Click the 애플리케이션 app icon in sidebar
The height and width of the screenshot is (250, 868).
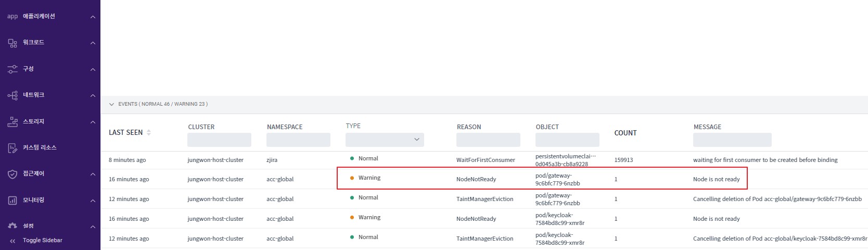[x=12, y=17]
